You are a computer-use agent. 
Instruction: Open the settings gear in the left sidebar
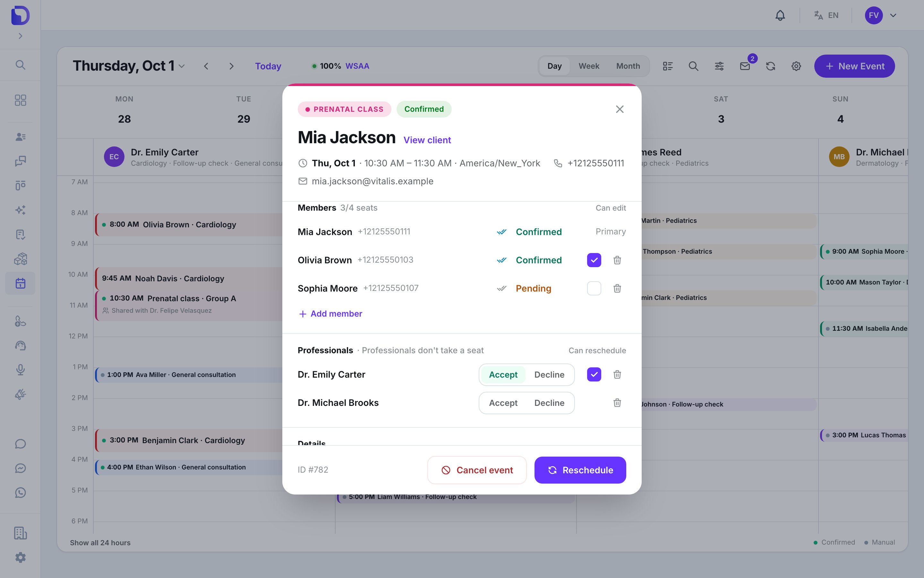pyautogui.click(x=20, y=557)
